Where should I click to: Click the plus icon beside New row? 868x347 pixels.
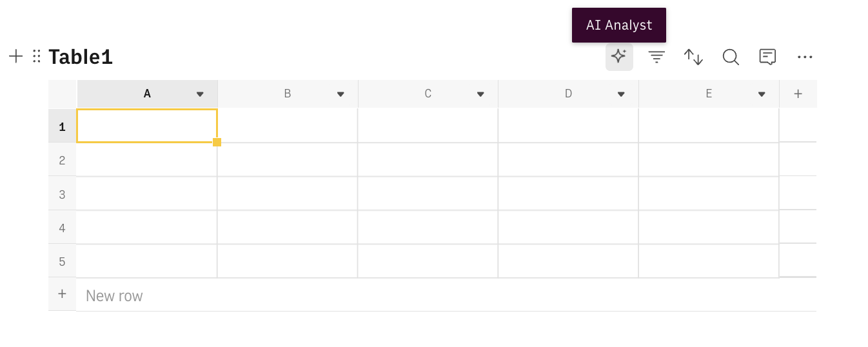62,294
